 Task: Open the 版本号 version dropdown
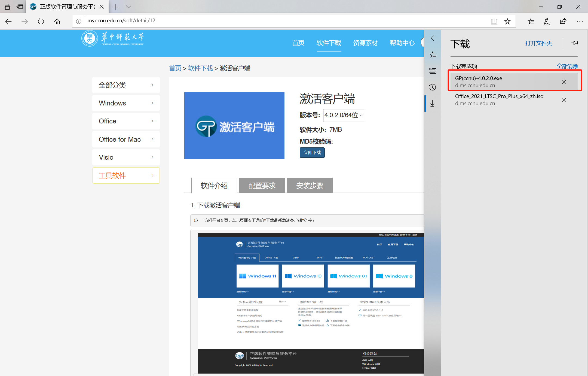tap(344, 115)
